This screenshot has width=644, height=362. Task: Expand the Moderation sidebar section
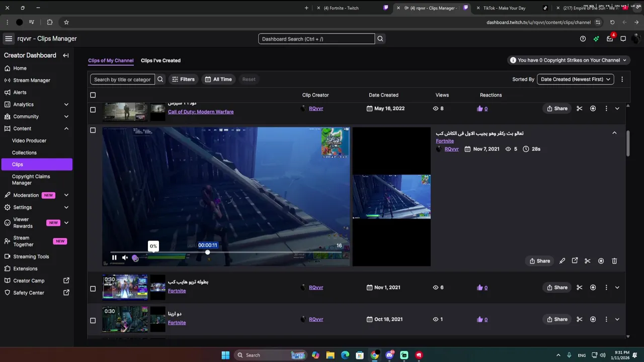coord(66,195)
